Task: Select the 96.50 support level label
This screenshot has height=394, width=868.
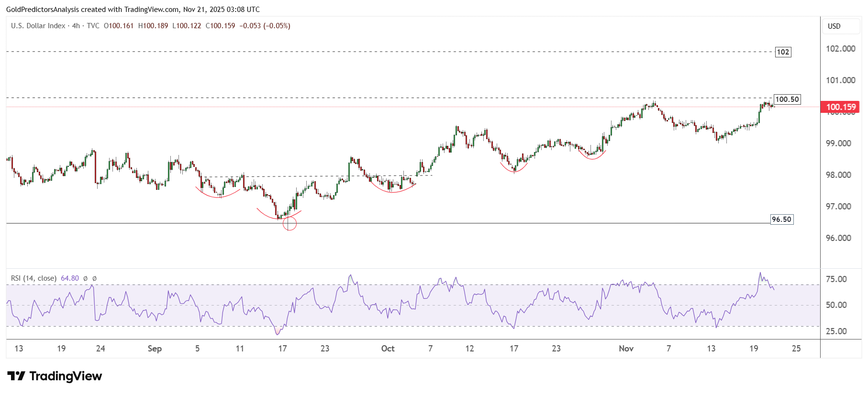Action: pos(781,219)
